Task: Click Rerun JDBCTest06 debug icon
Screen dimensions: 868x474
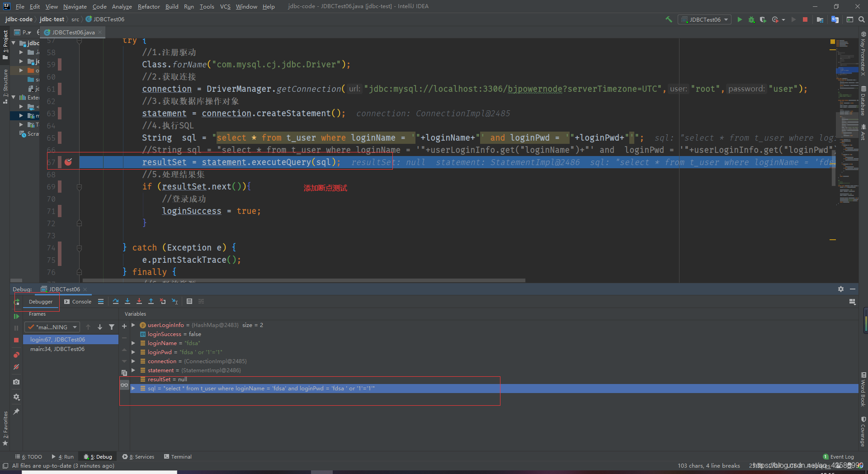Action: [17, 302]
